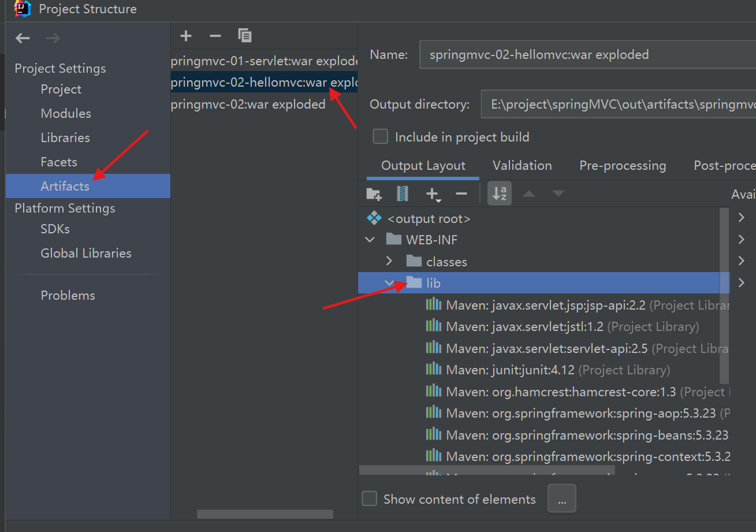Remove selected artifact with minus icon

(x=215, y=36)
